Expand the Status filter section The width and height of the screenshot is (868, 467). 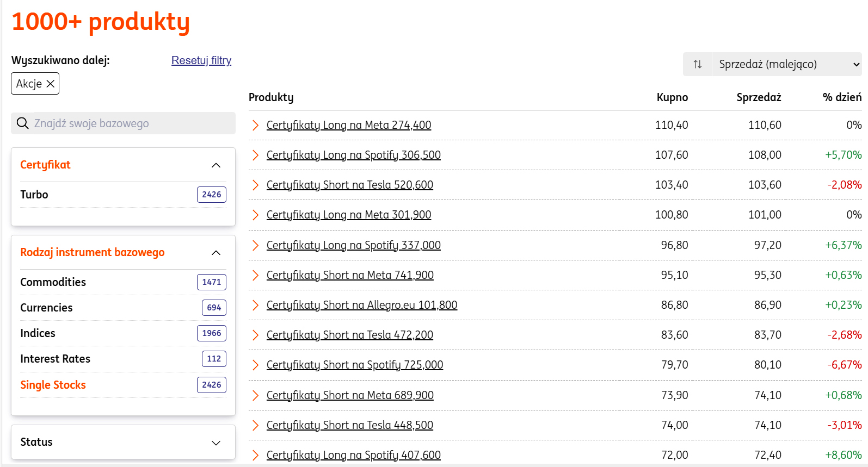click(216, 443)
